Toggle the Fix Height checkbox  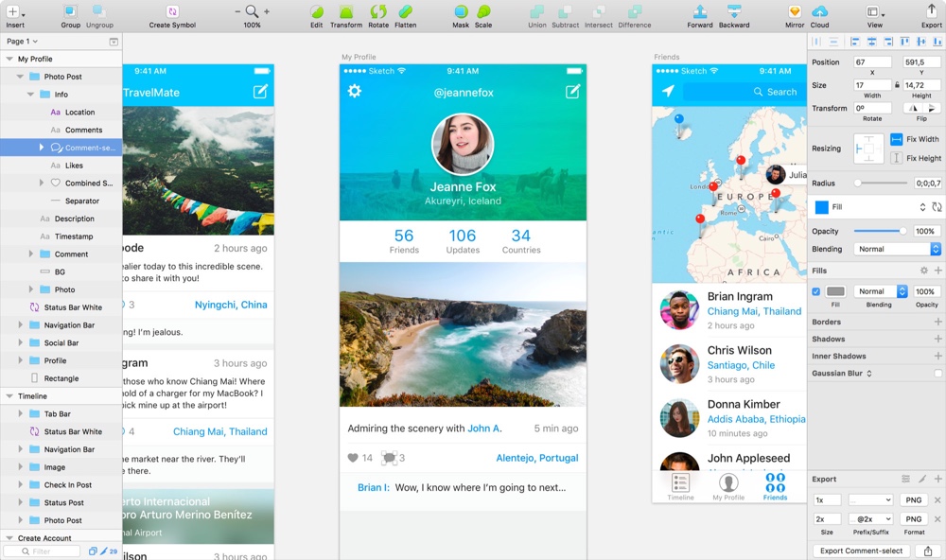click(x=897, y=158)
